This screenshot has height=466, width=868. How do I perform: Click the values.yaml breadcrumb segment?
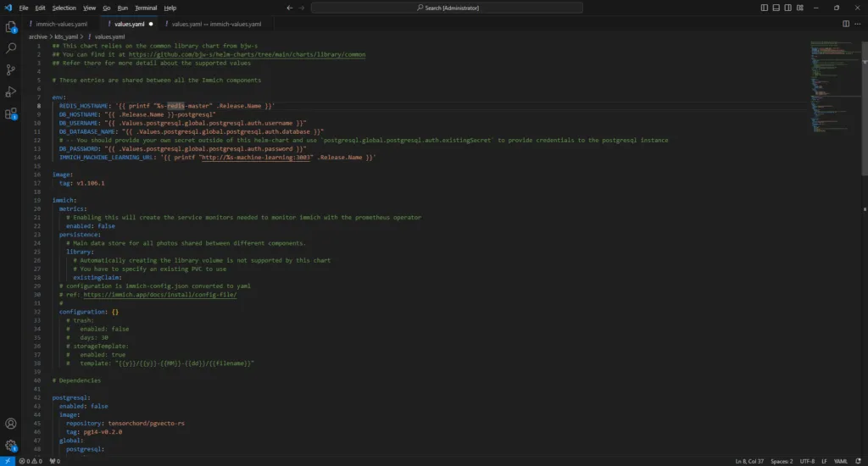109,36
